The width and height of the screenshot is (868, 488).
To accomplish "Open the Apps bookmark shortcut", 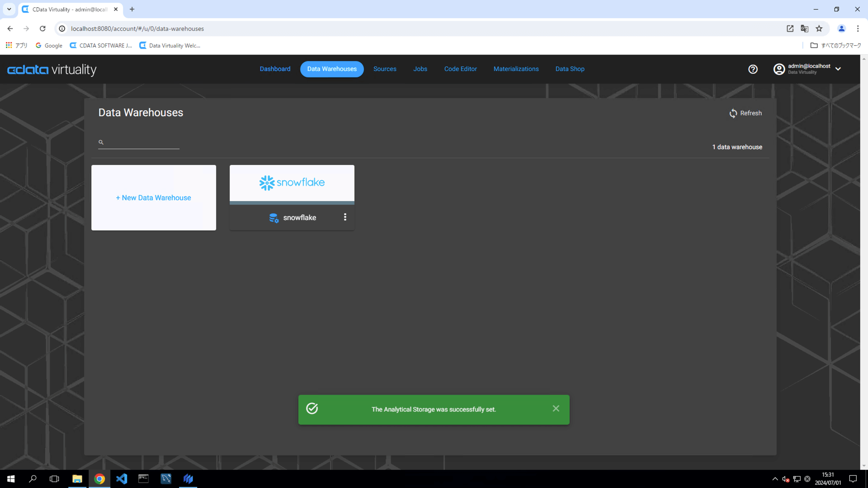I will tap(16, 45).
